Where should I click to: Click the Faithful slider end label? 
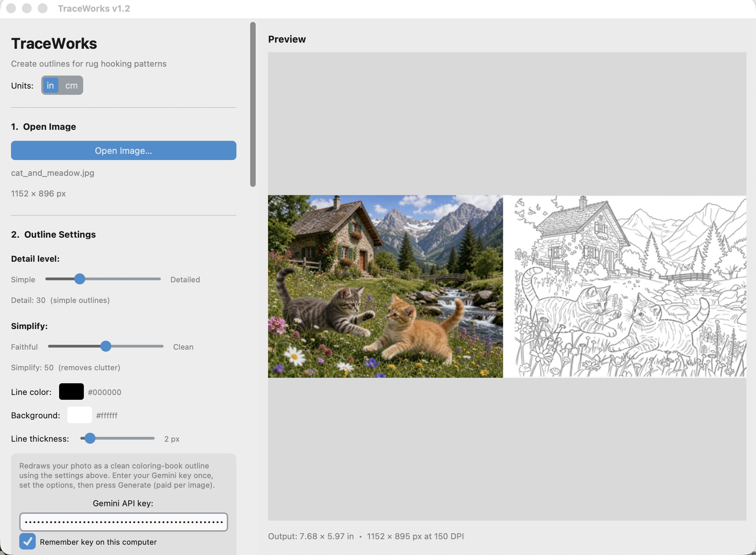(24, 347)
